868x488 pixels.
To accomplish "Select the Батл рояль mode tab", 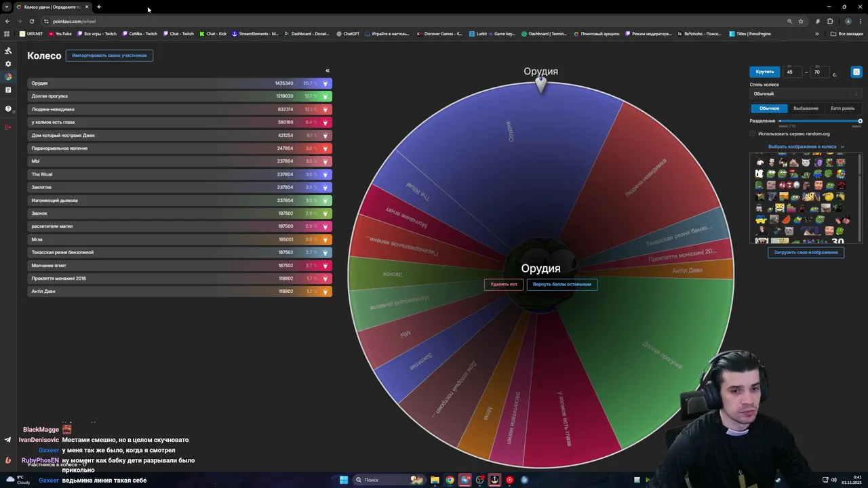I will (842, 108).
